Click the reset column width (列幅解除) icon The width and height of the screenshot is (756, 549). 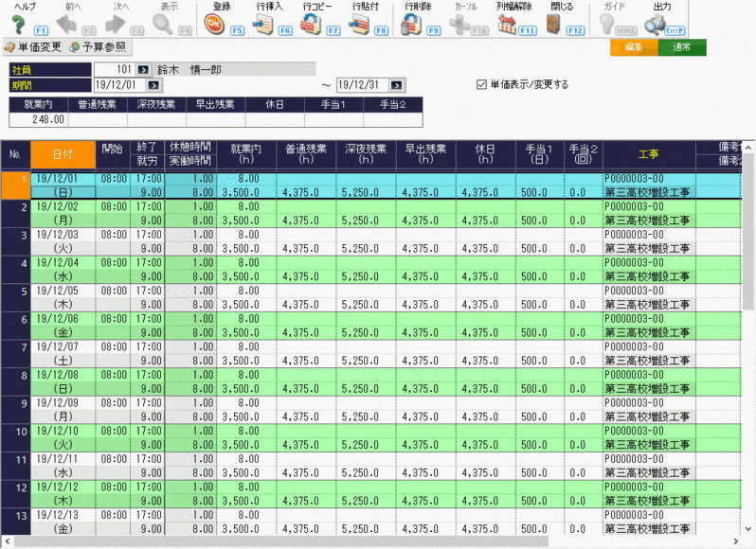click(x=507, y=25)
